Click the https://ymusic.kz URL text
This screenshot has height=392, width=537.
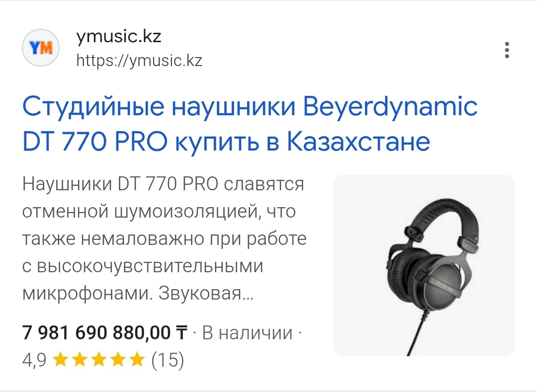[x=139, y=61]
